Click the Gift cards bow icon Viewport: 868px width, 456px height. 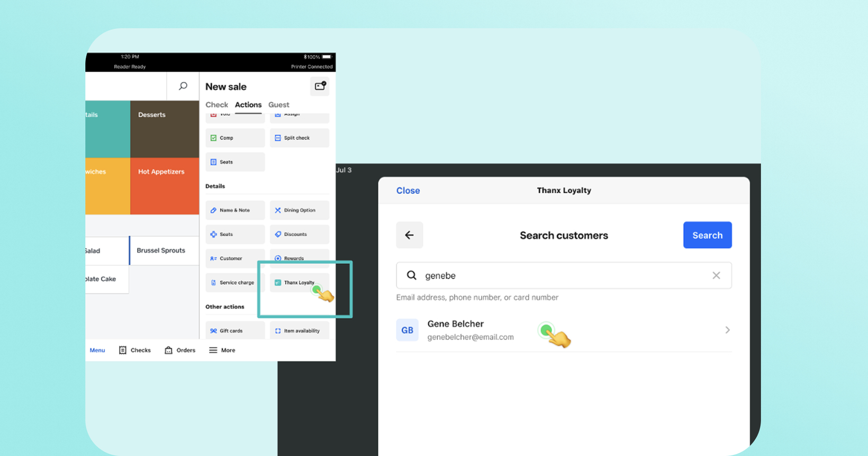click(x=213, y=330)
